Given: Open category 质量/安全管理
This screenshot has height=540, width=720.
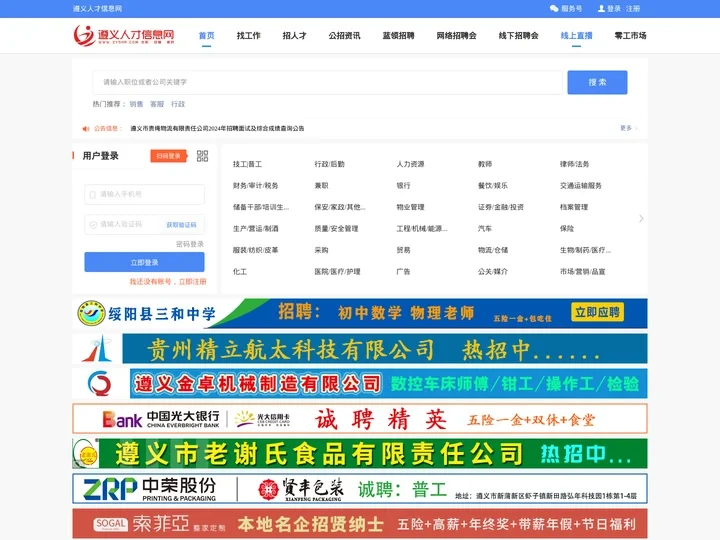Looking at the screenshot, I should click(x=336, y=229).
